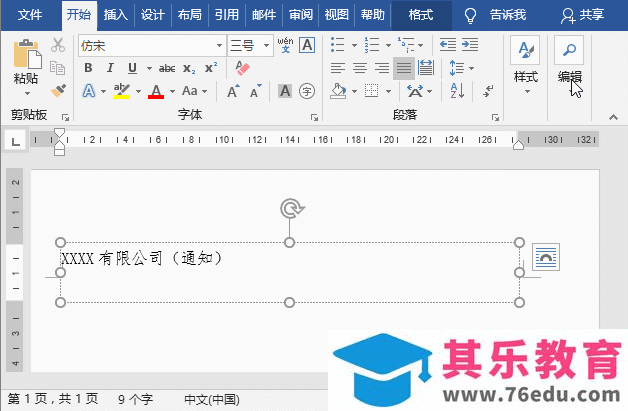Image resolution: width=628 pixels, height=411 pixels.
Task: Apply red font color
Action: (156, 91)
